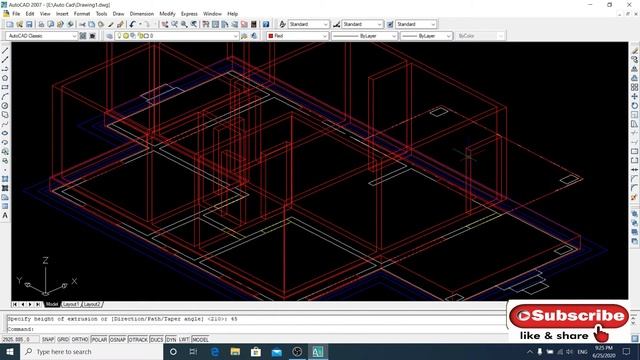Open the Modify menu
This screenshot has width=640, height=360.
167,14
